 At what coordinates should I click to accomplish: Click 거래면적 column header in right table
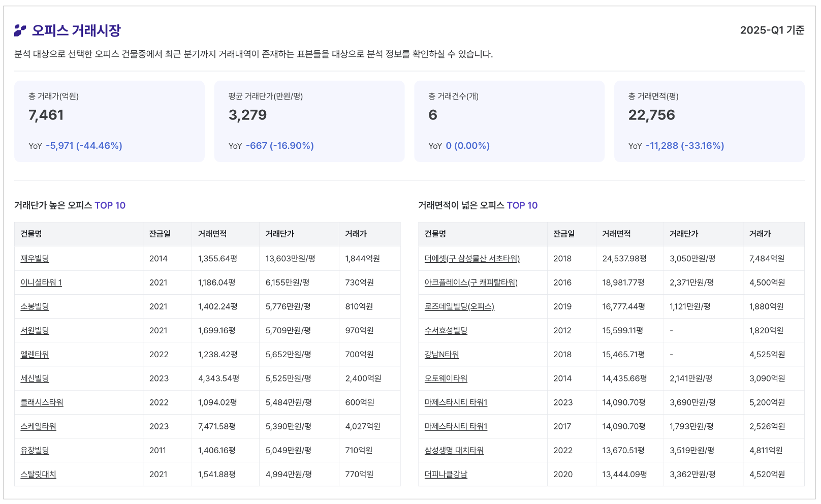[616, 234]
